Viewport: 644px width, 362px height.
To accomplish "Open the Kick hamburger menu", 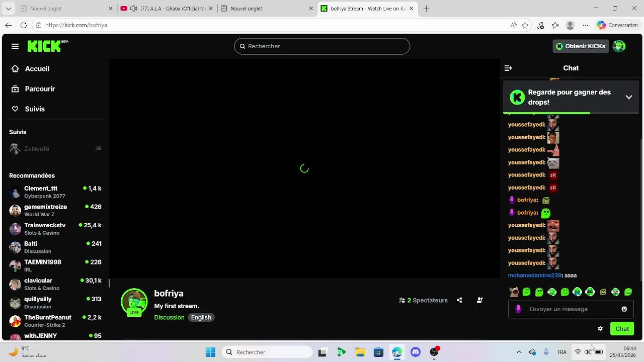I will (15, 46).
